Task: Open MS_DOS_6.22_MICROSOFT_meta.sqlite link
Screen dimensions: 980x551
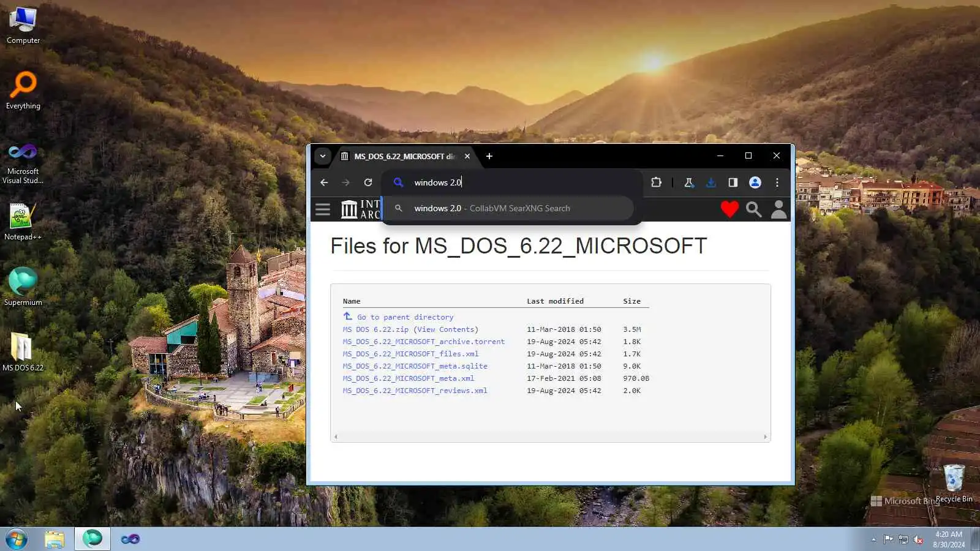Action: pyautogui.click(x=415, y=366)
